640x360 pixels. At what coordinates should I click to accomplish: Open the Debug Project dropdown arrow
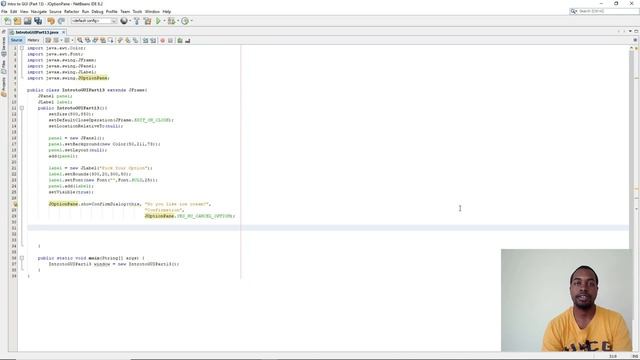tap(178, 21)
